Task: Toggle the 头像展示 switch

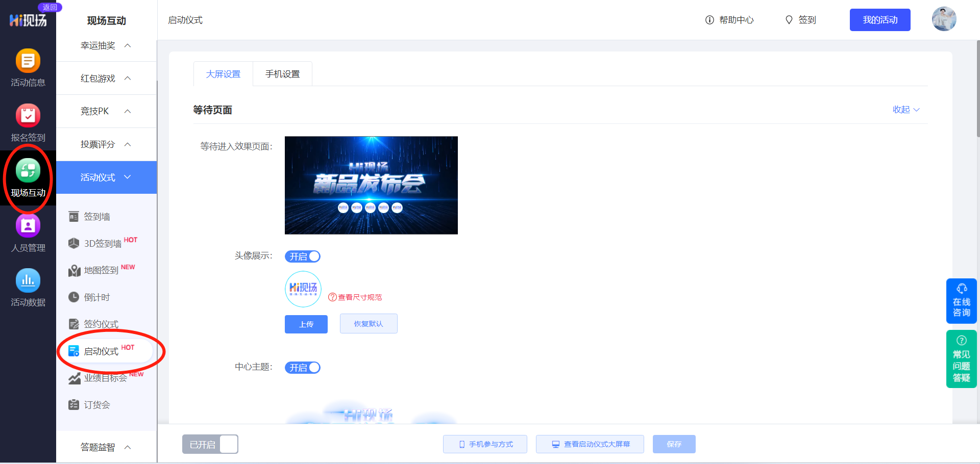Action: [303, 256]
